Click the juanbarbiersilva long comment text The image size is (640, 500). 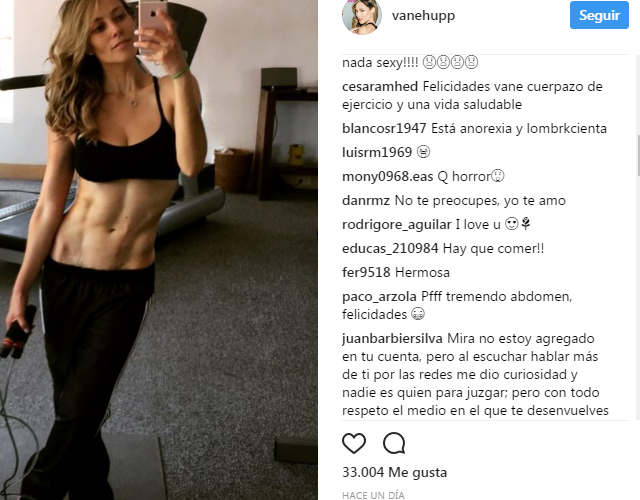pos(476,375)
